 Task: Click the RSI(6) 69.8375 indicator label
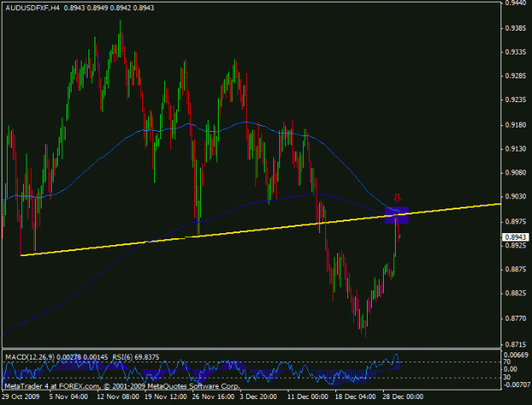[x=136, y=357]
